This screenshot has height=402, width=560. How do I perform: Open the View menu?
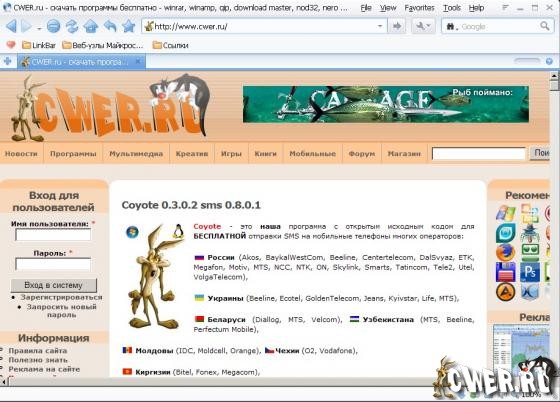point(388,8)
